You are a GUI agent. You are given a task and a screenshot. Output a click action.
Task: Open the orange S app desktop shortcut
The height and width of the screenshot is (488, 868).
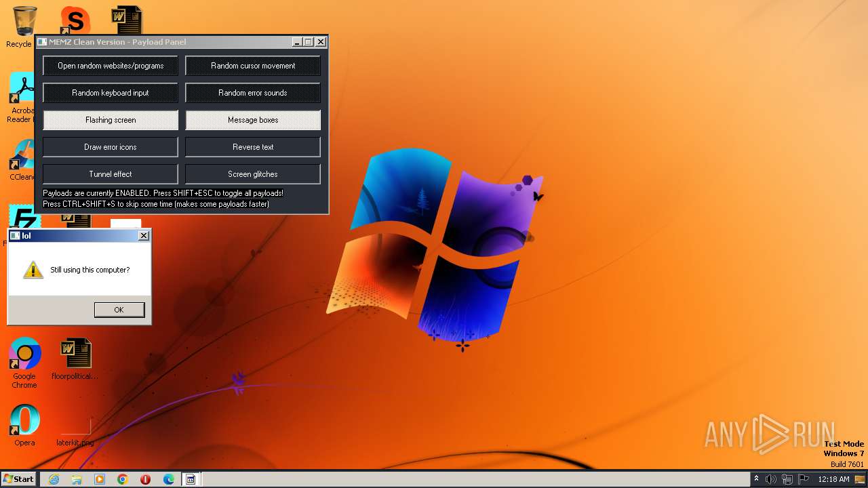(75, 20)
